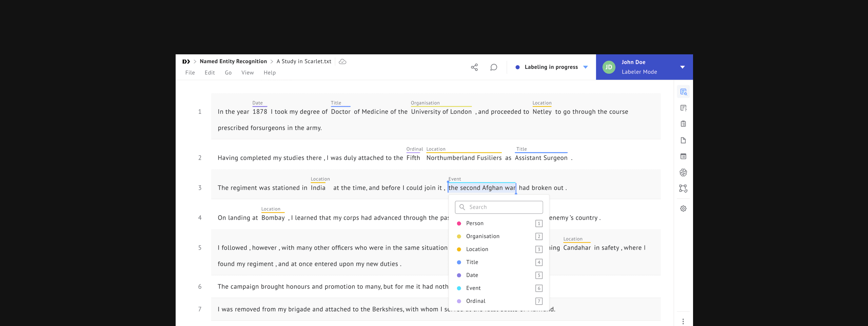Click the labeled entity '1878'

260,112
